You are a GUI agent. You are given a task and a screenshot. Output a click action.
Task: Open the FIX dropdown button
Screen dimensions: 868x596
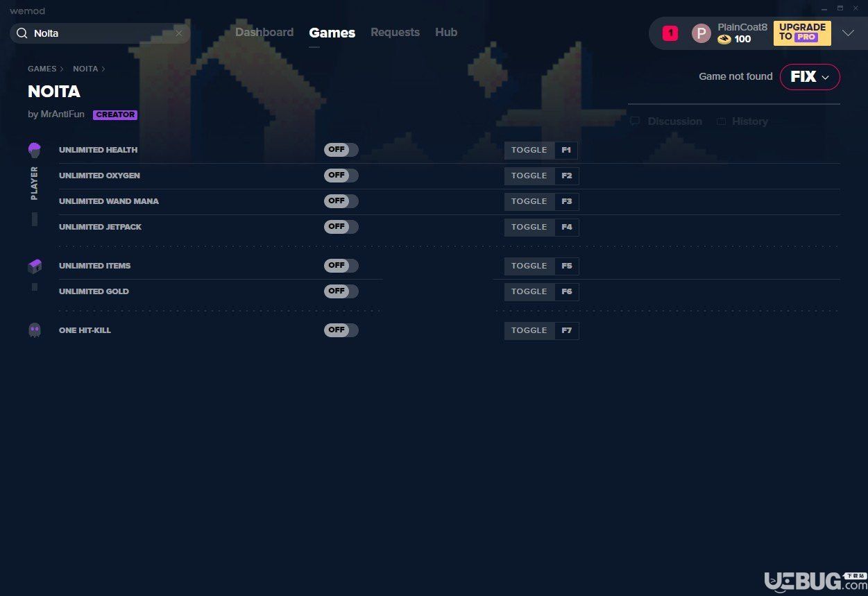pos(810,77)
